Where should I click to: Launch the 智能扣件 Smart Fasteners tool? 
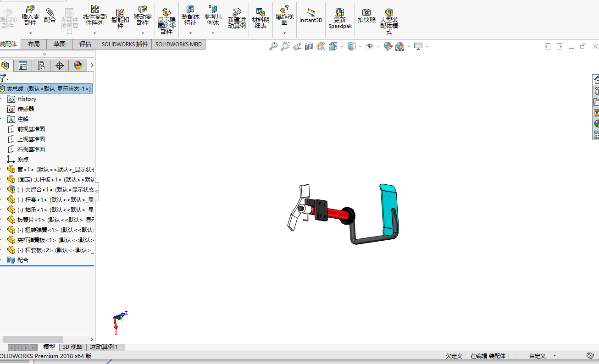120,17
